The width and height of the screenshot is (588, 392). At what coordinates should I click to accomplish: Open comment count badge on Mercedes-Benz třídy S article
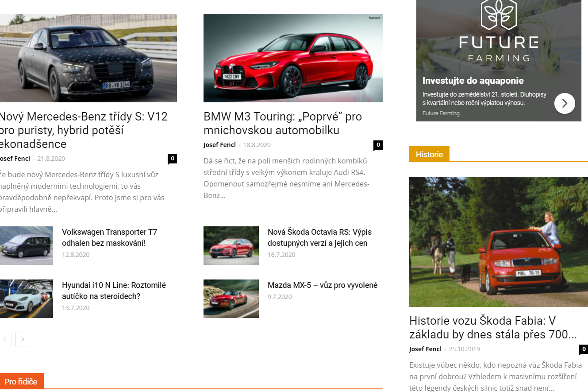click(x=172, y=159)
